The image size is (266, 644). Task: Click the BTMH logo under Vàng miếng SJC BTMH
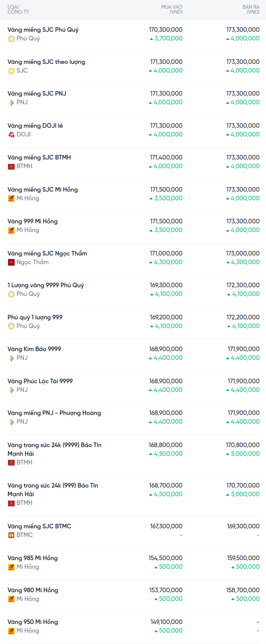[x=11, y=166]
